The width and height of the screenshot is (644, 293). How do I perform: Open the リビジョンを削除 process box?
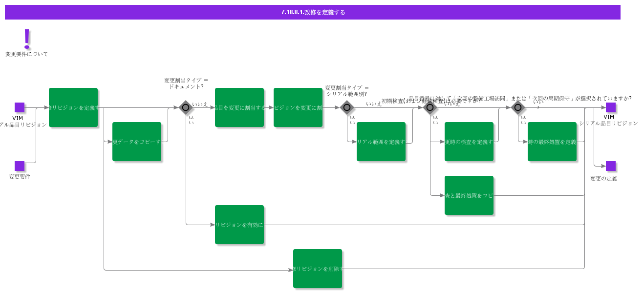pos(318,269)
